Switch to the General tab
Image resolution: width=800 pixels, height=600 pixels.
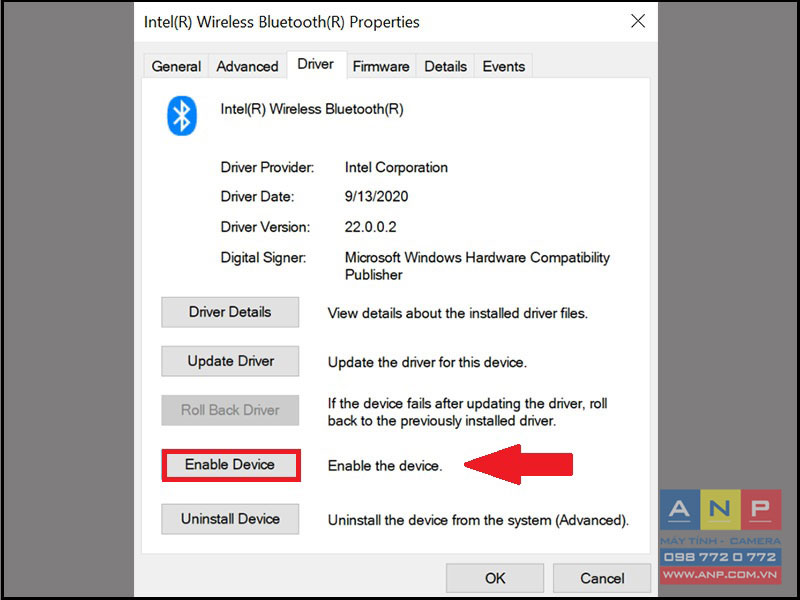coord(176,66)
